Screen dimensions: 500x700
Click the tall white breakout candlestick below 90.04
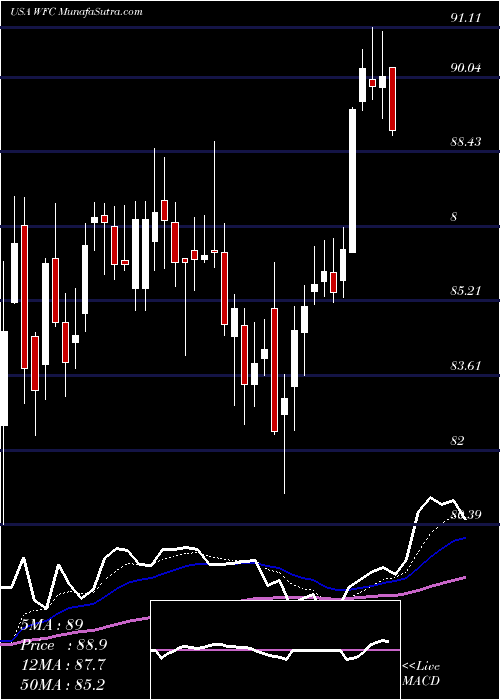[x=353, y=181]
